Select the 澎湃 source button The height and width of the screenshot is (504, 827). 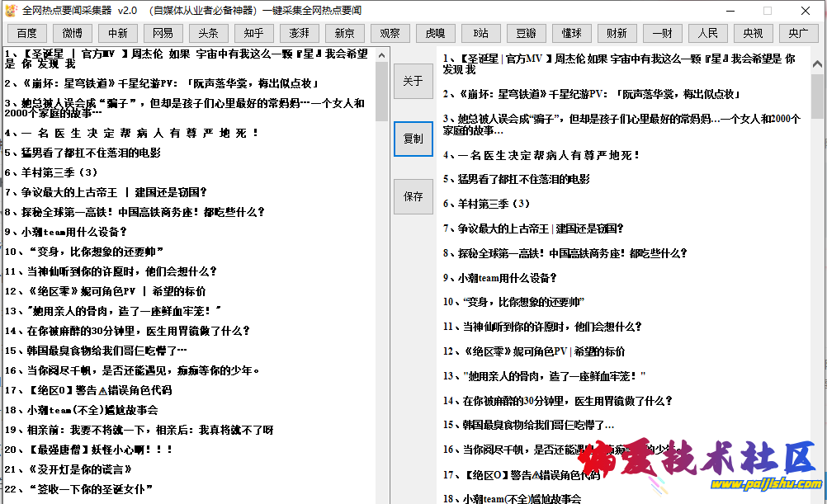click(299, 33)
